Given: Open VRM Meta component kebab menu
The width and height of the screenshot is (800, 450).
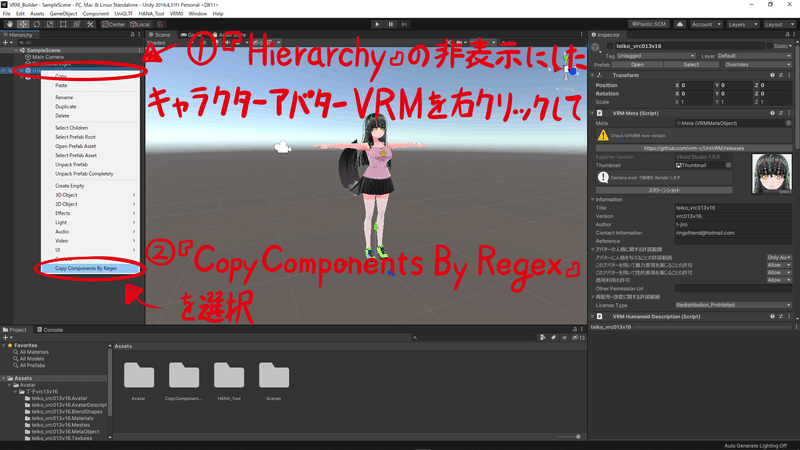Looking at the screenshot, I should pyautogui.click(x=789, y=113).
